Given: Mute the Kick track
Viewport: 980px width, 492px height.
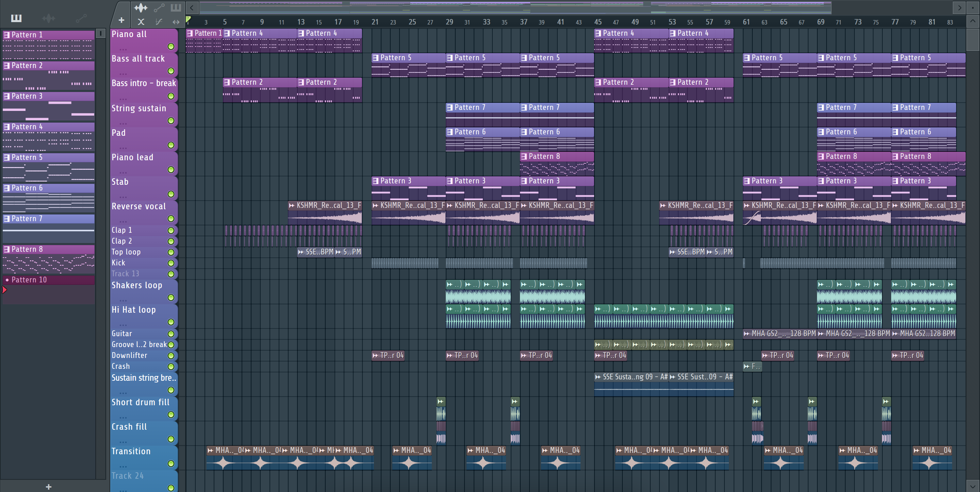Looking at the screenshot, I should pos(171,263).
